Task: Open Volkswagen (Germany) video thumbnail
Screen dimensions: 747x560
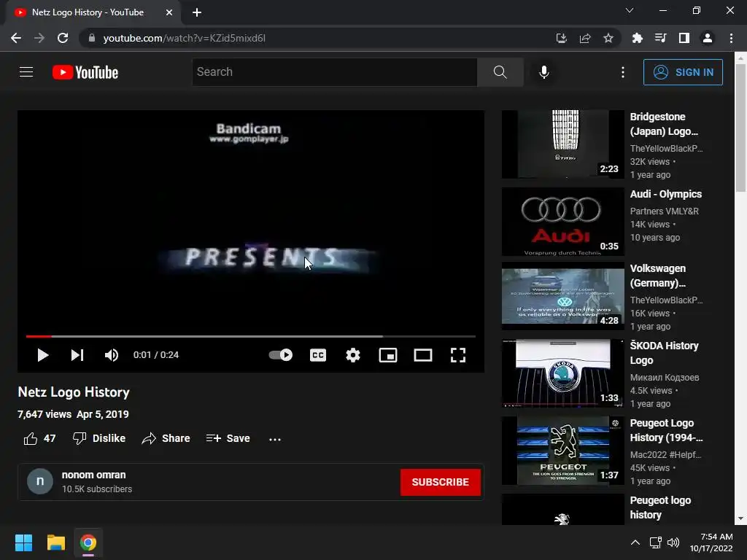Action: point(562,296)
